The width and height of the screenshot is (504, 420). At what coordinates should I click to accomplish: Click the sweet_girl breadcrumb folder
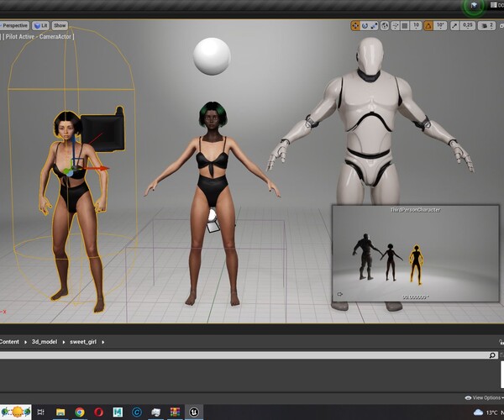[83, 342]
